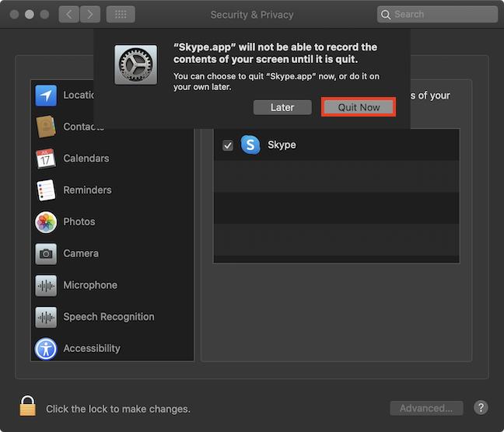Select the Speech Recognition waveform icon

coord(46,317)
